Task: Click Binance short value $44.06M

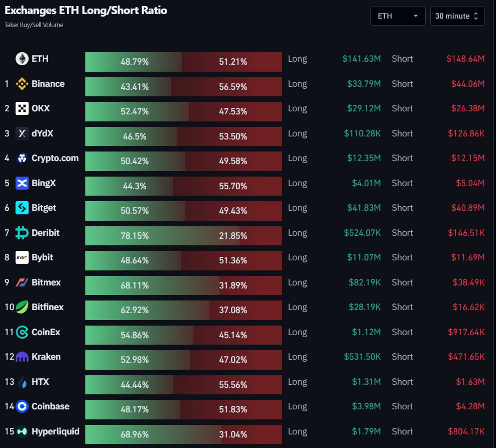Action: [468, 84]
